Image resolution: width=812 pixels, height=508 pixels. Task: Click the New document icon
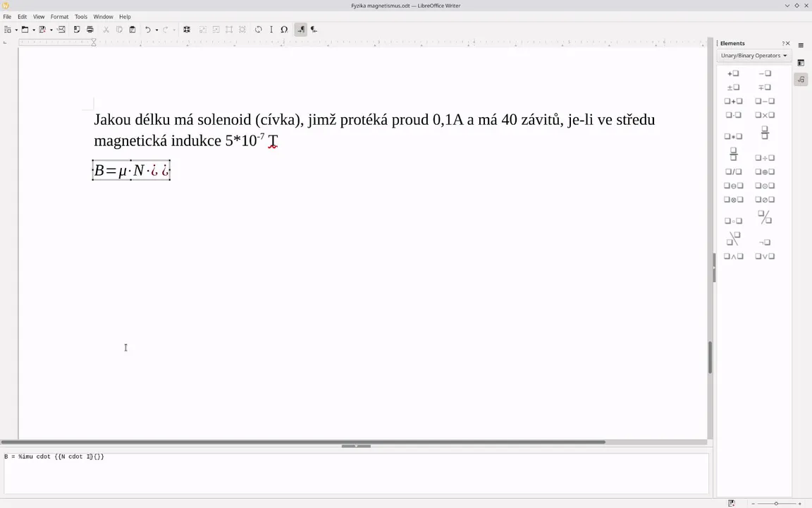7,30
